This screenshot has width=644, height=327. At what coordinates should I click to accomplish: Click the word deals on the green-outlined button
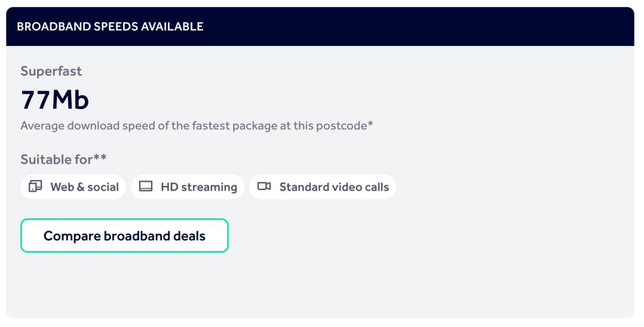point(189,236)
